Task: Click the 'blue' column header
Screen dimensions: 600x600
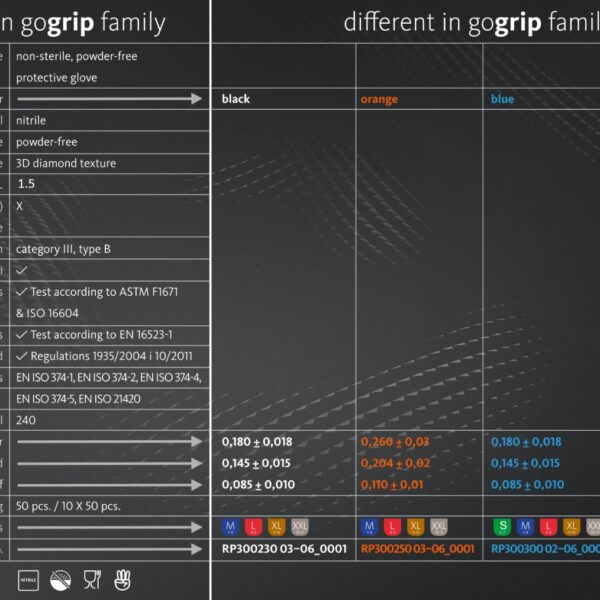Action: click(x=502, y=99)
